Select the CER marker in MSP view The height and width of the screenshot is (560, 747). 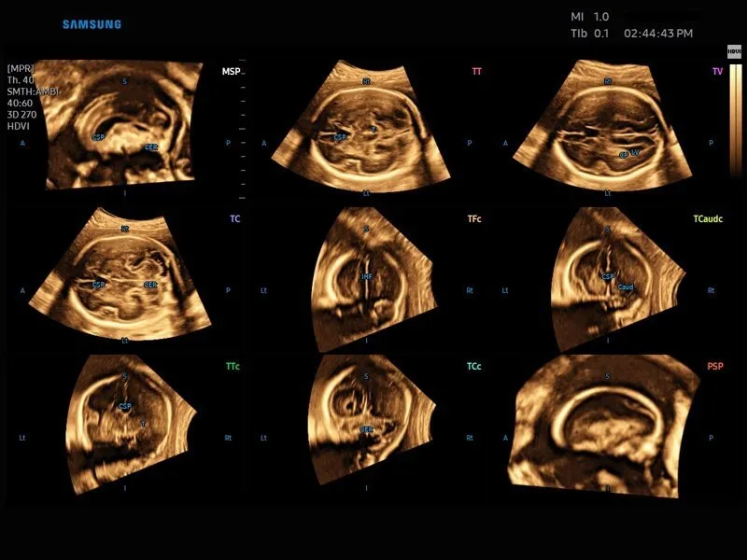click(150, 147)
